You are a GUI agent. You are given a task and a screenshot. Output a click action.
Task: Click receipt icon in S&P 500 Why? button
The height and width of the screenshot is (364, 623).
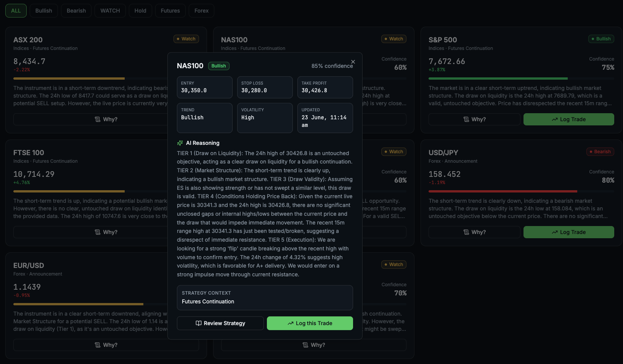(x=466, y=119)
